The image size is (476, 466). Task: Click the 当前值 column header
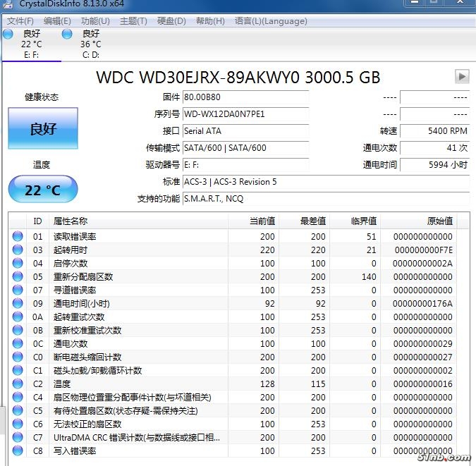tap(253, 221)
